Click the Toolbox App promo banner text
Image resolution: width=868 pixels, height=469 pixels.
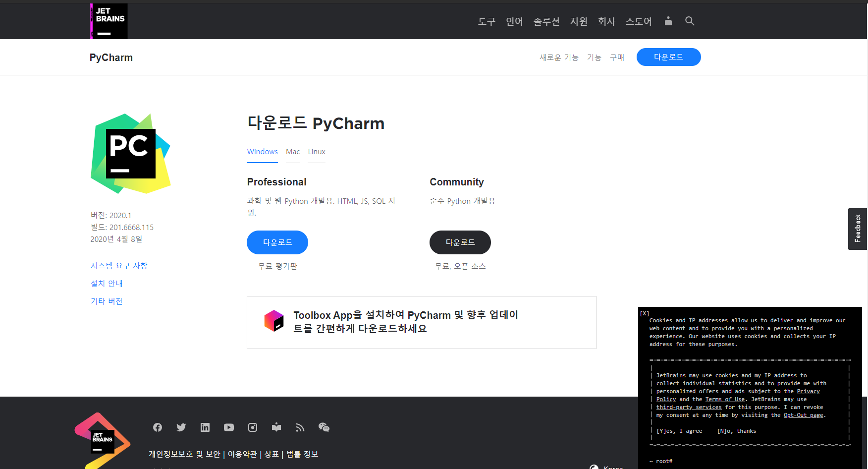pyautogui.click(x=406, y=322)
